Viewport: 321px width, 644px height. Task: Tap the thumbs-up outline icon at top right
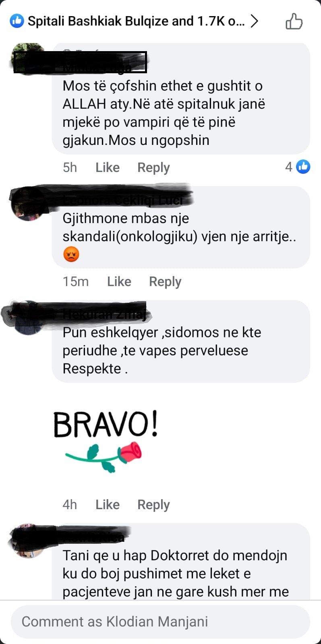(x=294, y=21)
